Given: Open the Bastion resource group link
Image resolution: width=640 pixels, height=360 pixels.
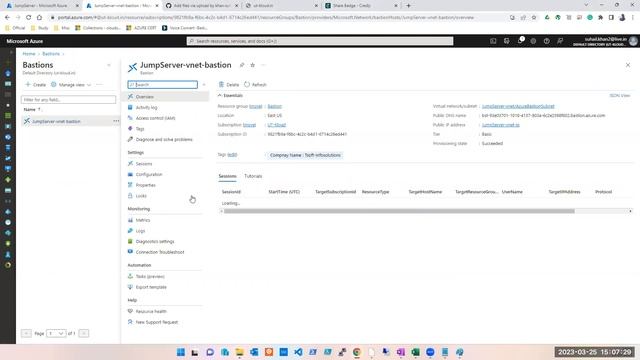Looking at the screenshot, I should pyautogui.click(x=274, y=106).
